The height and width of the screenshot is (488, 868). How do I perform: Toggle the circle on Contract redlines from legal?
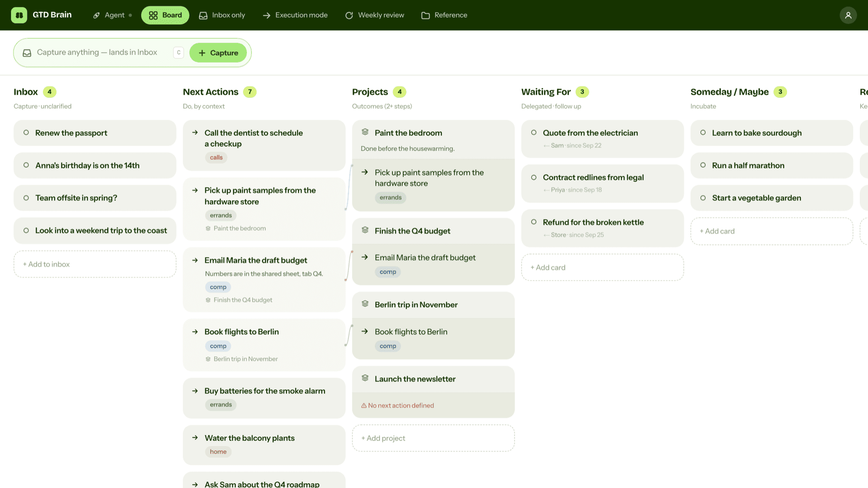pos(534,177)
